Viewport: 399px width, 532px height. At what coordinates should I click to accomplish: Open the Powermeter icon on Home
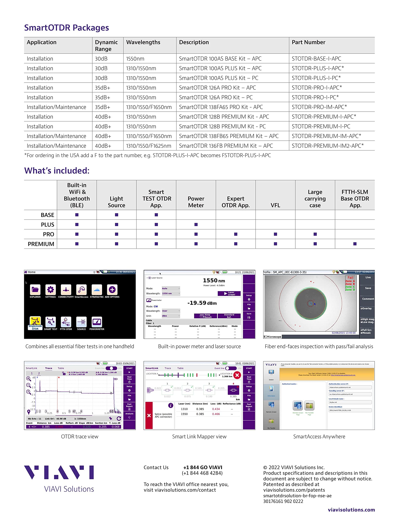97,322
